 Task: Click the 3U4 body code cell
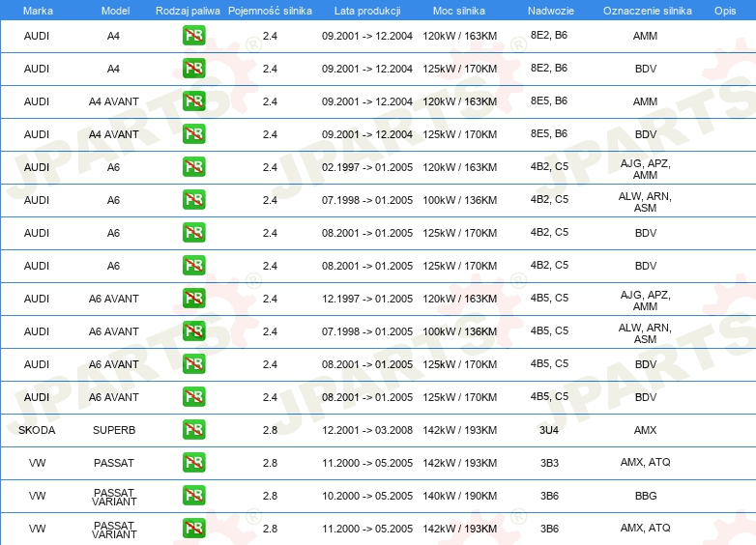coord(549,430)
